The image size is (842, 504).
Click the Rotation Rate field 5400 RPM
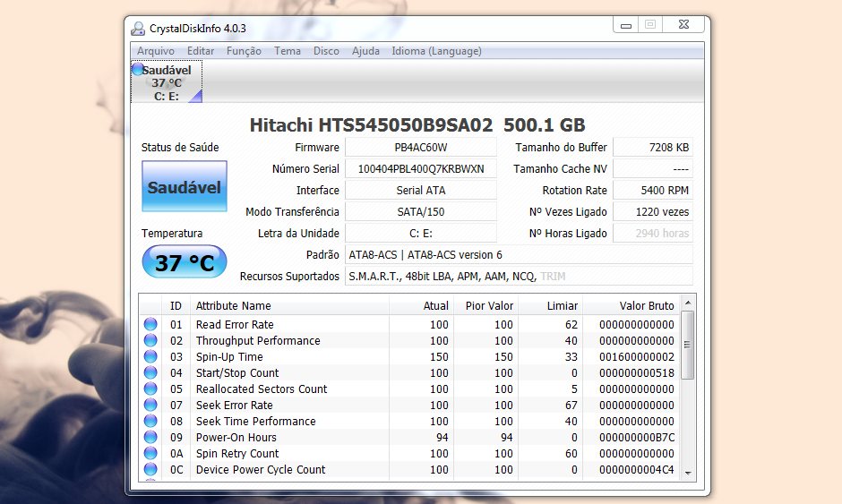(653, 191)
